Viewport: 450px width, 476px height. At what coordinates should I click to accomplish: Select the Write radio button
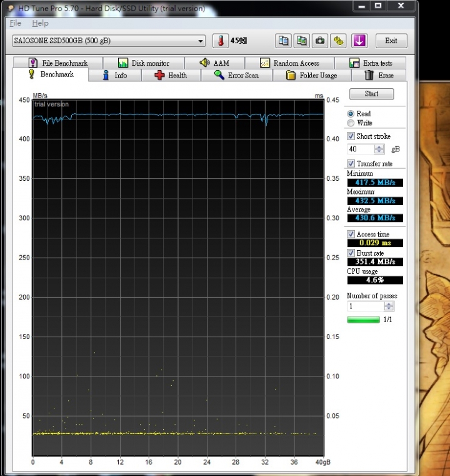351,123
